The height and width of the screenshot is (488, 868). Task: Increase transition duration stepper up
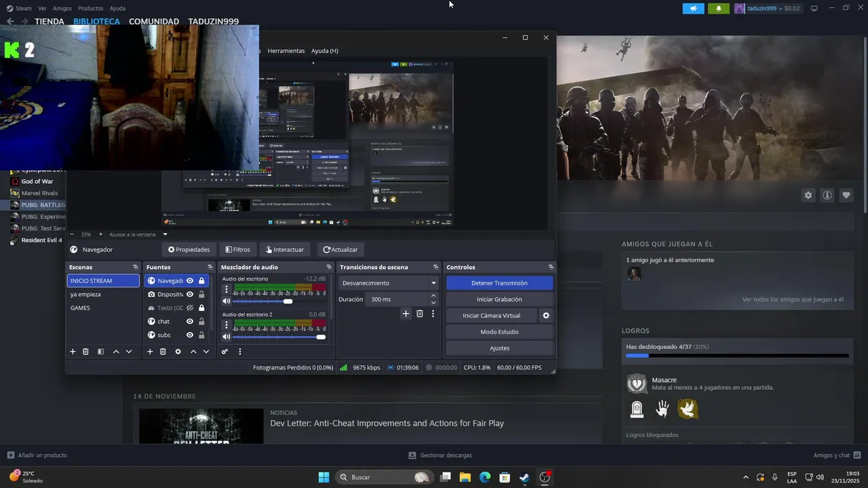(x=433, y=296)
